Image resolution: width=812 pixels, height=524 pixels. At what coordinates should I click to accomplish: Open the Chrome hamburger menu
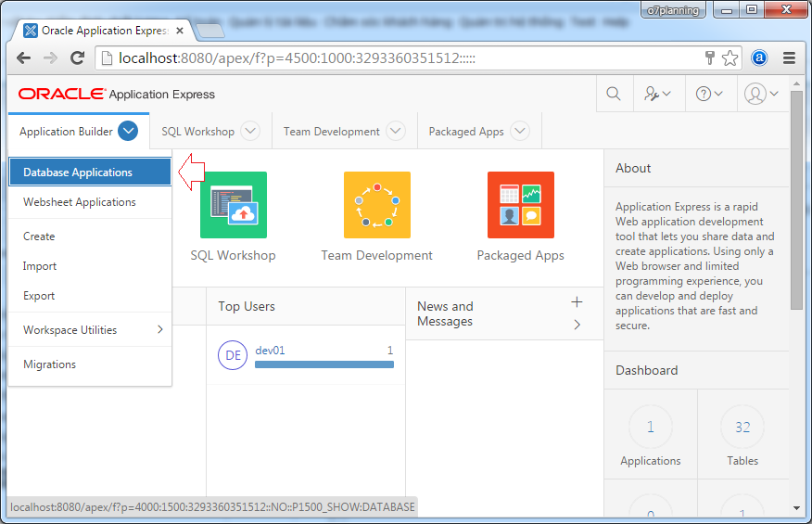(x=789, y=58)
